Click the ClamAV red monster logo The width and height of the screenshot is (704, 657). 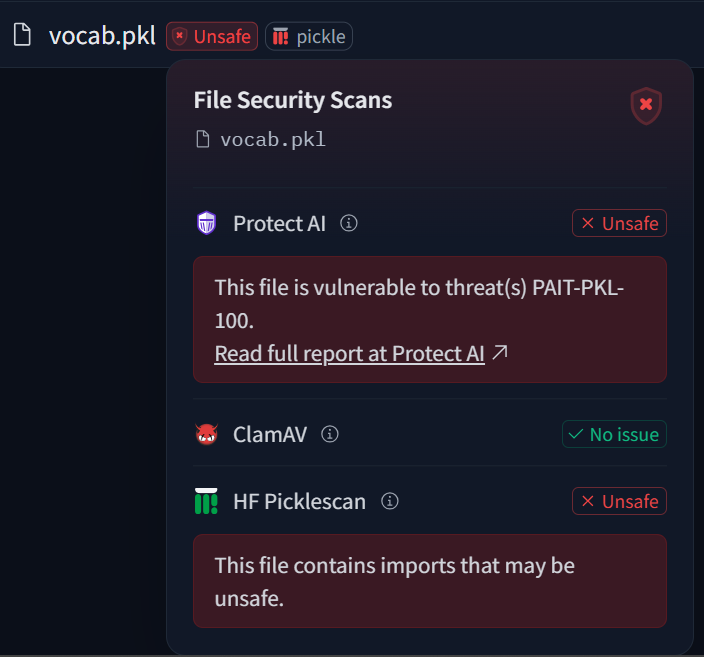pos(207,434)
